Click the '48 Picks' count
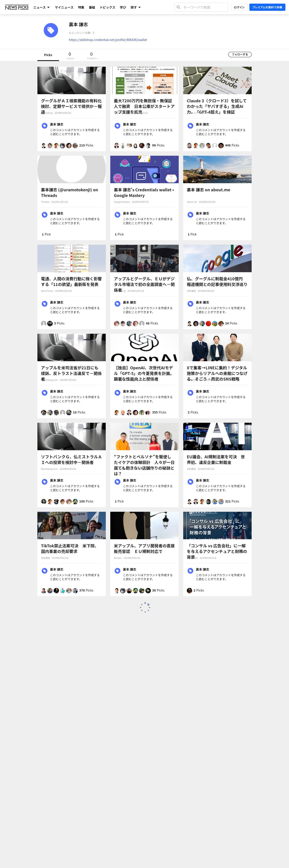This screenshot has height=868, width=289. point(152,324)
